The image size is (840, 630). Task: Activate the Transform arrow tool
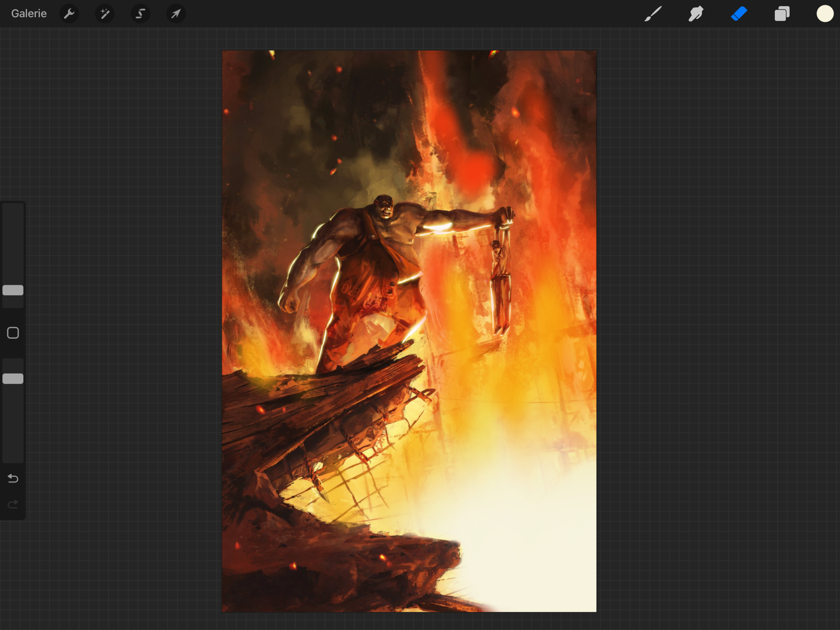click(x=176, y=14)
